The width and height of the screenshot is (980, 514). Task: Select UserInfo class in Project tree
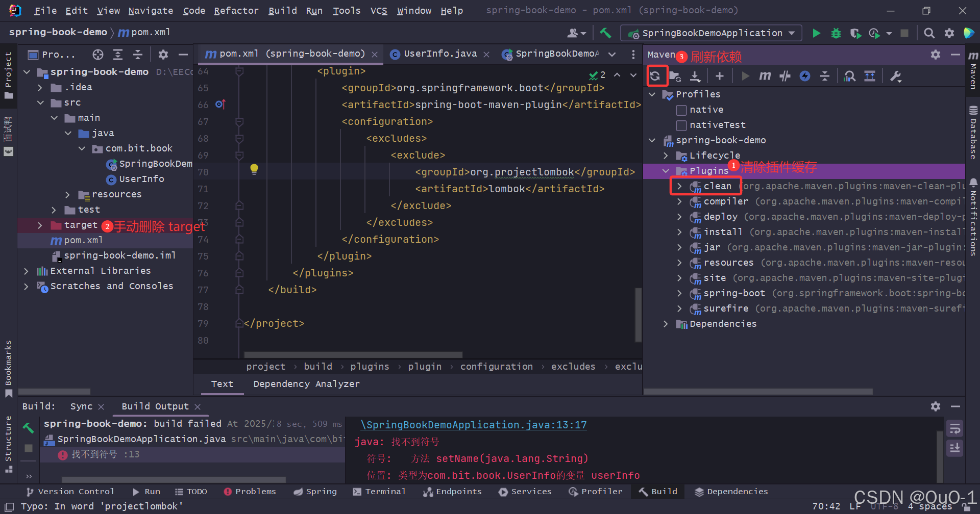141,179
